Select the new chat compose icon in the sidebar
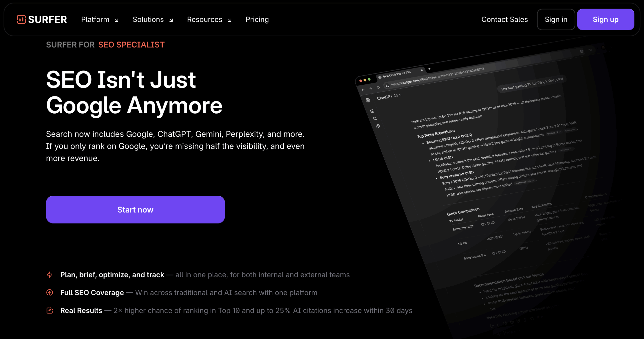Viewport: 644px width, 339px height. 372,111
